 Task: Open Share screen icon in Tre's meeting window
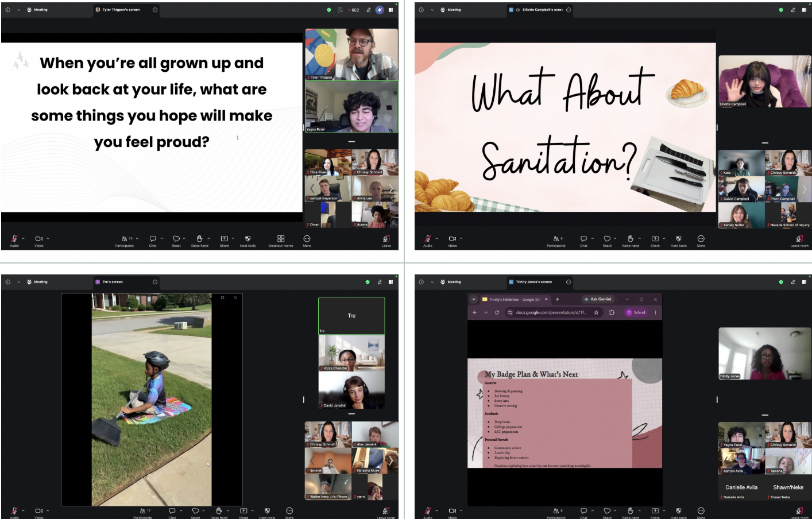[x=243, y=513]
